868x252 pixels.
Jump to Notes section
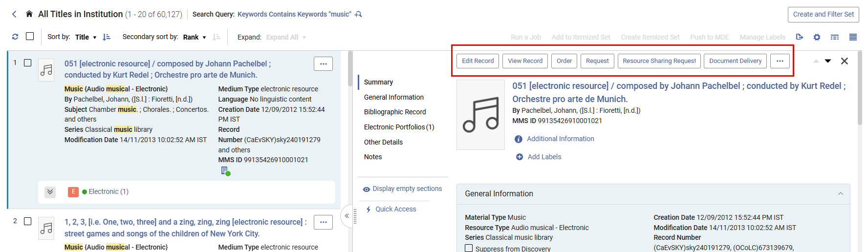(x=373, y=157)
